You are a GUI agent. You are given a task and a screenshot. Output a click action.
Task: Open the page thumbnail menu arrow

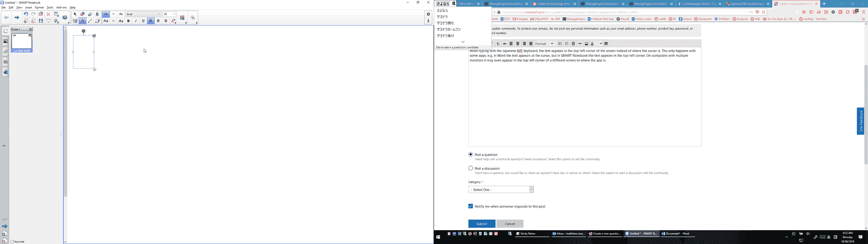(30, 35)
